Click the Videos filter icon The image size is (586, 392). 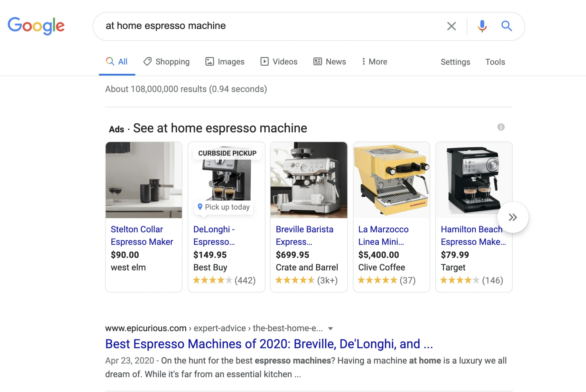pos(264,62)
